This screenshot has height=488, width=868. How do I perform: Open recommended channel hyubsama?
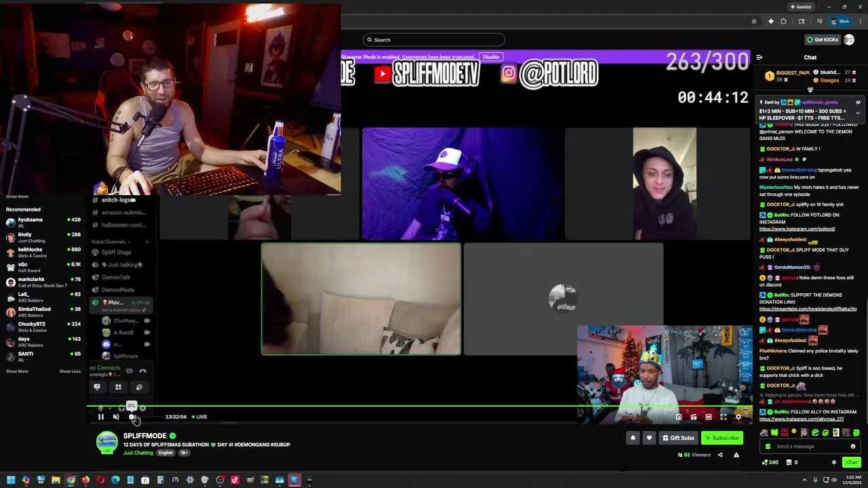coord(43,222)
